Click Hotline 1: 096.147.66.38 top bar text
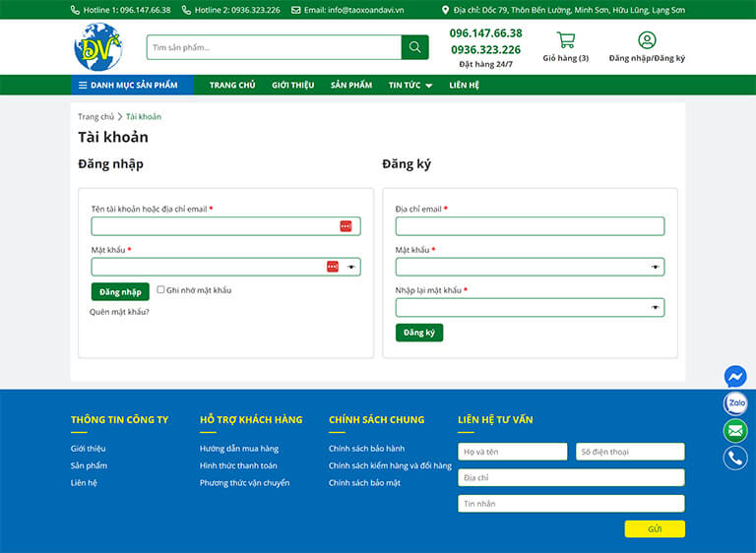 point(127,10)
